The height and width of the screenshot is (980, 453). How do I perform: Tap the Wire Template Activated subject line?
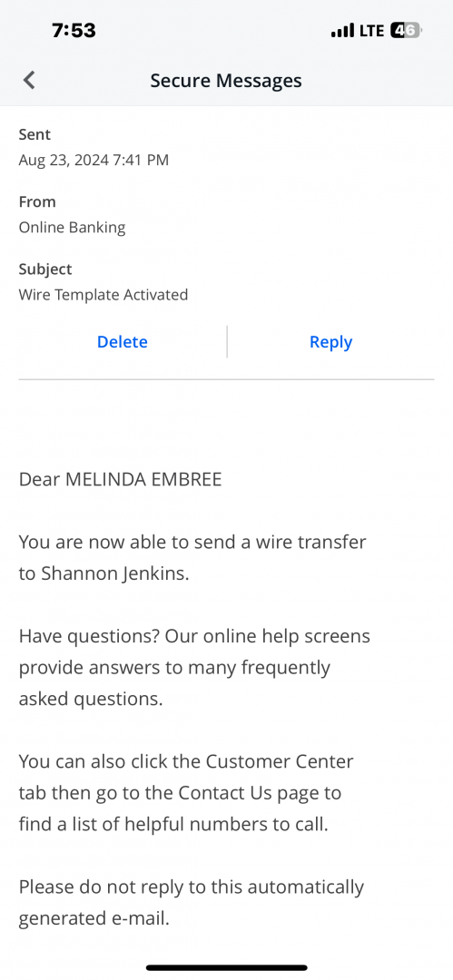(x=103, y=294)
